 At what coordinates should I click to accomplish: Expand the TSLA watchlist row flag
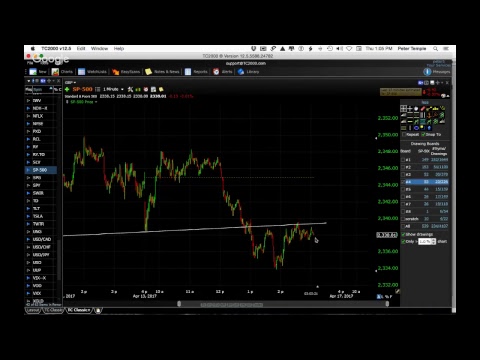pos(28,216)
